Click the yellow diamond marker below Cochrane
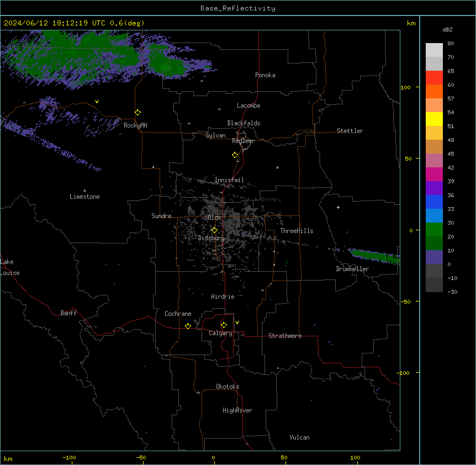 pos(188,326)
